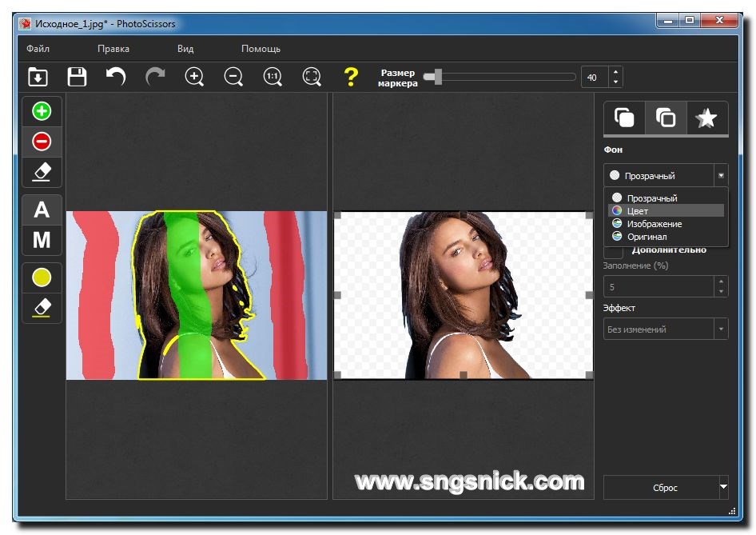Open help via yellow question mark
The width and height of the screenshot is (756, 535).
point(351,77)
